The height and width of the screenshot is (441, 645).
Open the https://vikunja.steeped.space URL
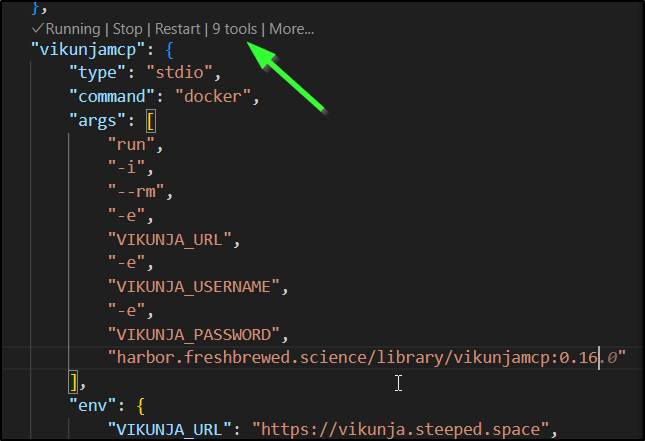coord(400,429)
